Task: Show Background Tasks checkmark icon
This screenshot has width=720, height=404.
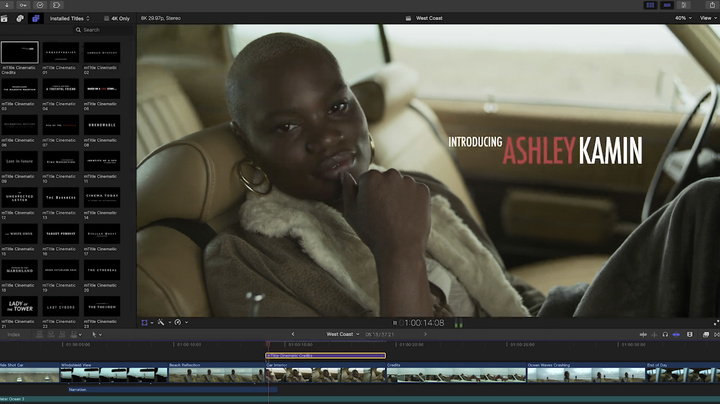Action: click(40, 5)
